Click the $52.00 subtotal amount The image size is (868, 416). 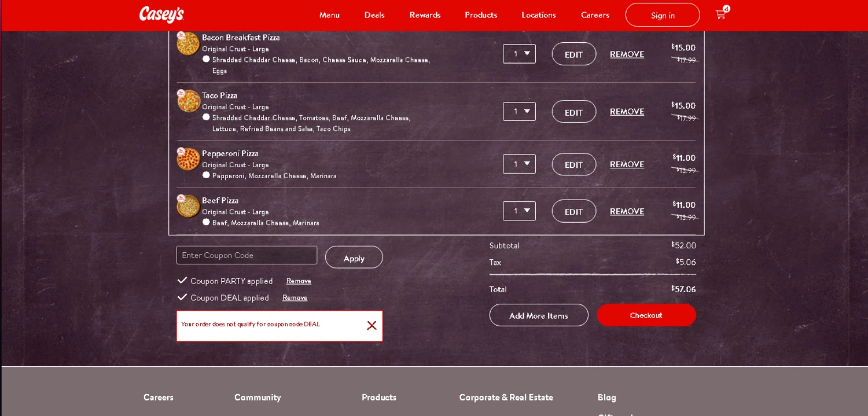(x=683, y=245)
